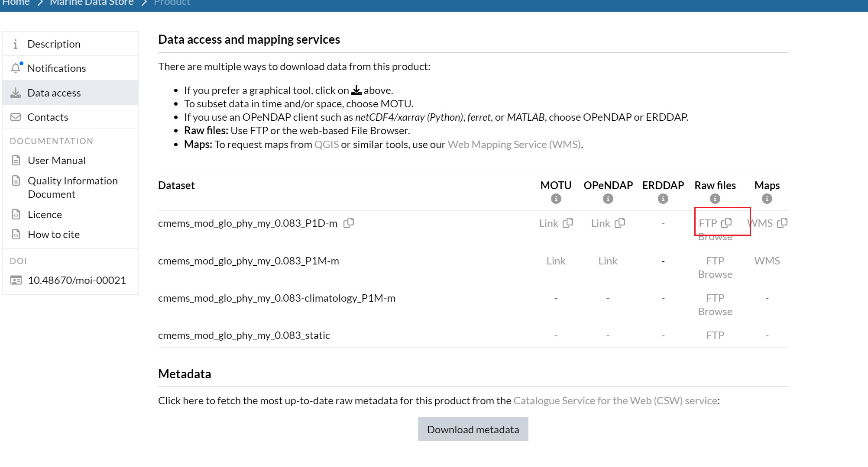Image resolution: width=868 pixels, height=467 pixels.
Task: Open the Quality Information Document
Action: [73, 187]
